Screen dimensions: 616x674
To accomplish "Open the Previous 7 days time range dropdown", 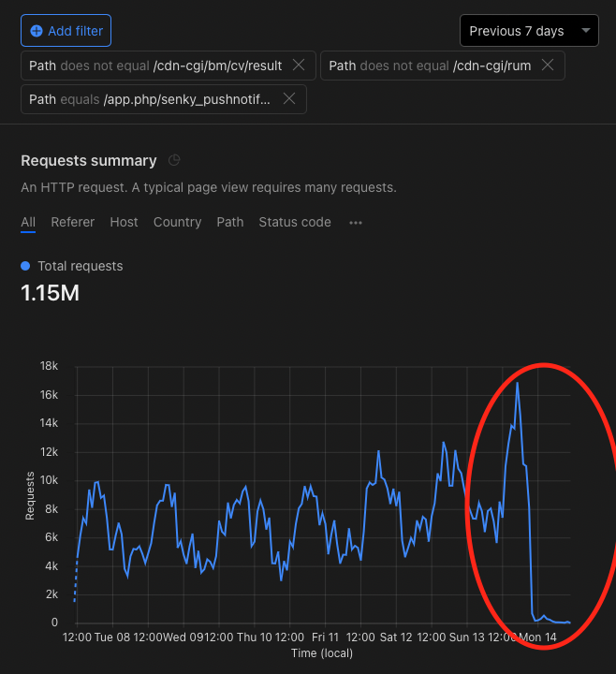I will [x=529, y=31].
